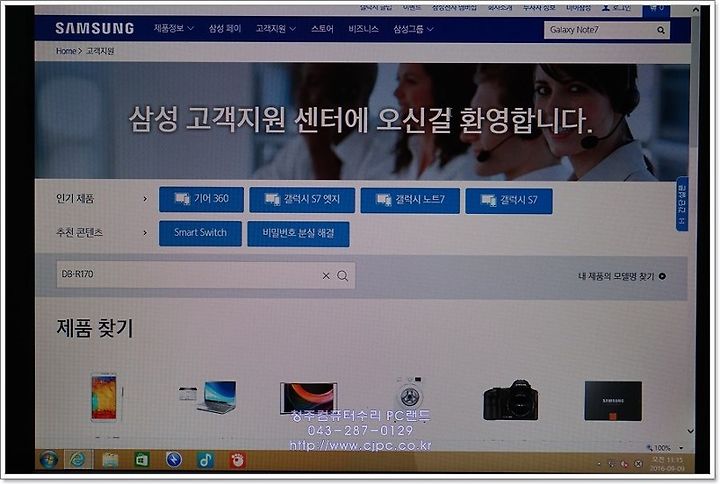The height and width of the screenshot is (484, 720).
Task: Open the arrow icon beside 내 제품의 모델명 찾기
Action: point(662,276)
